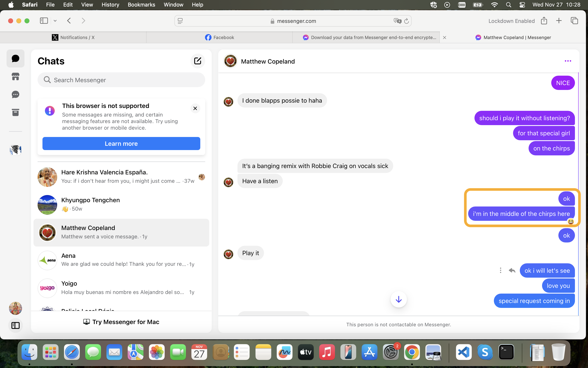The height and width of the screenshot is (368, 588).
Task: Open profile avatar at bottom of sidebar
Action: [16, 308]
